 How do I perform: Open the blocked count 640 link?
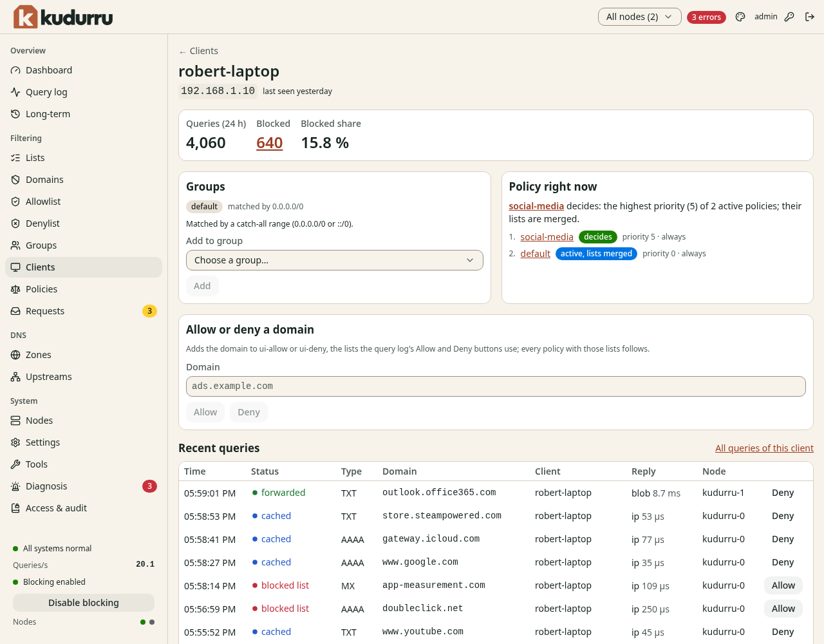(x=270, y=143)
